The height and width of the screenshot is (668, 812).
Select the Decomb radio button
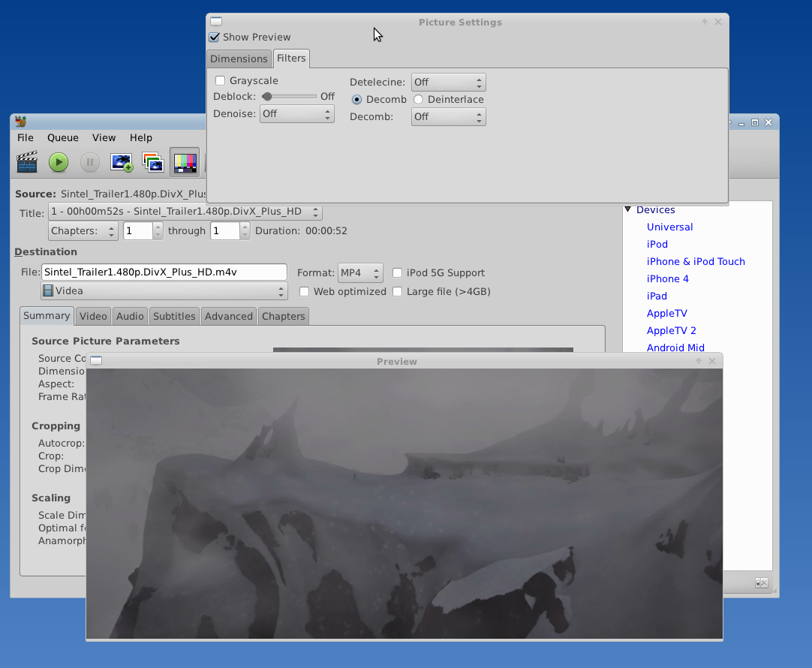coord(356,99)
